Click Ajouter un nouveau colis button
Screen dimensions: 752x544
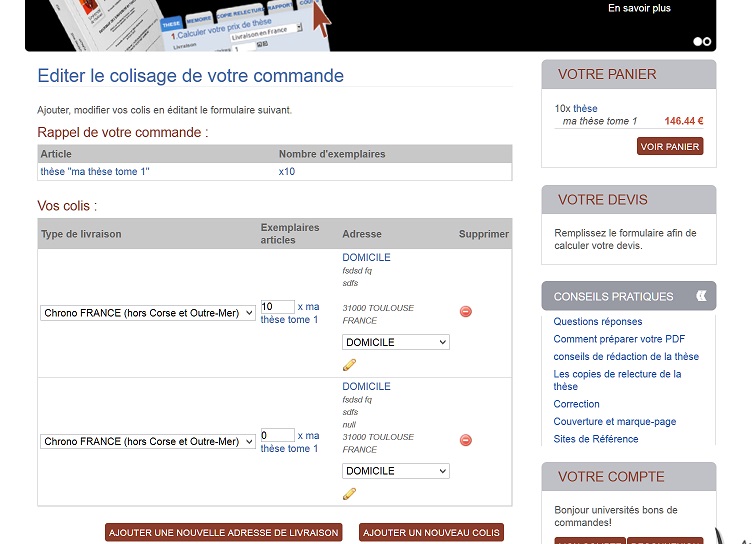coord(431,532)
